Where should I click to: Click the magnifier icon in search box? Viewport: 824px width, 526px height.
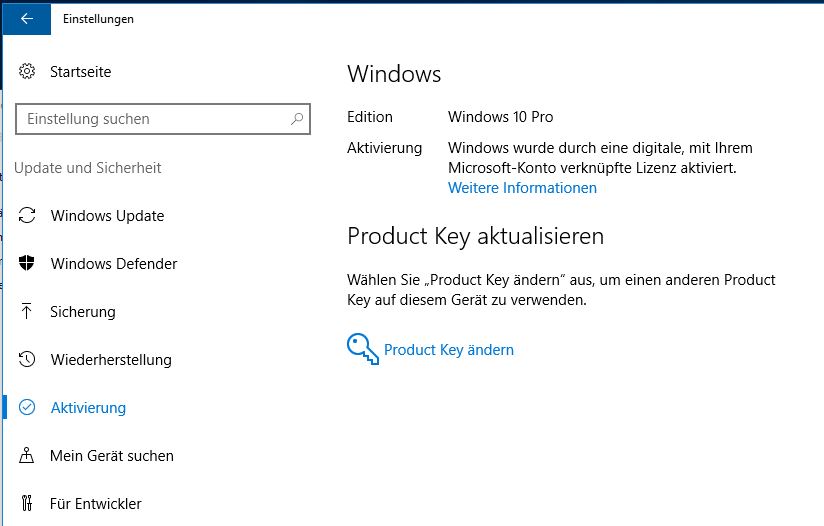pos(297,119)
